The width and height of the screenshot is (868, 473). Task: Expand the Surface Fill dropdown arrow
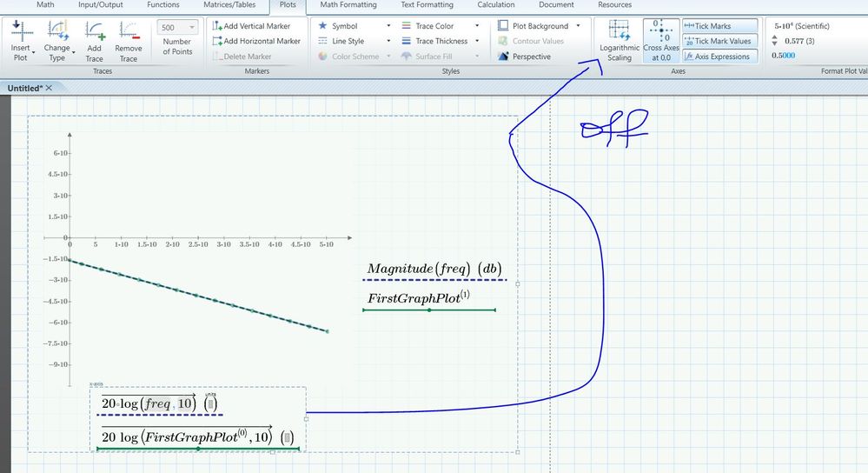[x=477, y=57]
